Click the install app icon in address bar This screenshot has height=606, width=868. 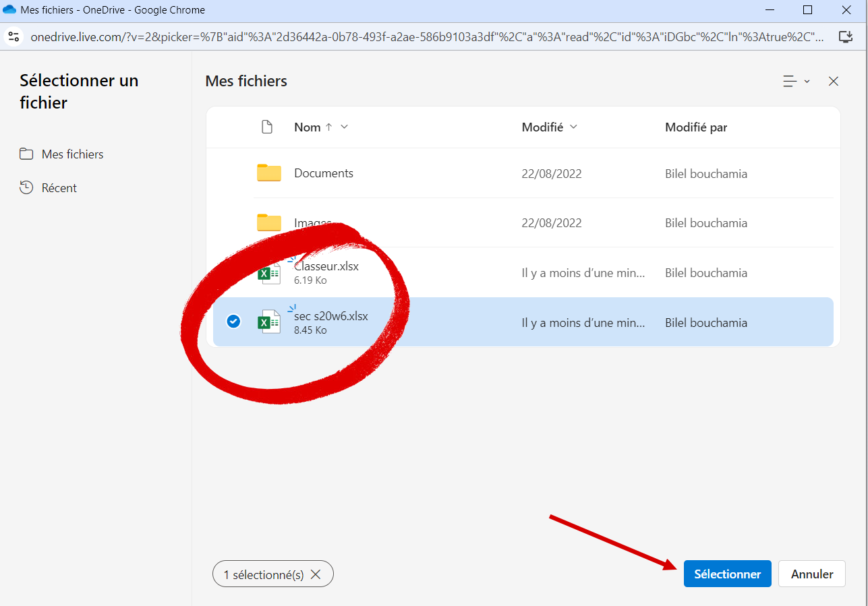(x=846, y=36)
